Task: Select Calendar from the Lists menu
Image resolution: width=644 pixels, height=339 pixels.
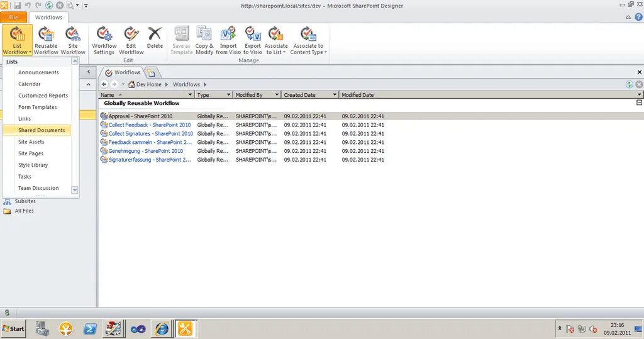Action: click(30, 84)
